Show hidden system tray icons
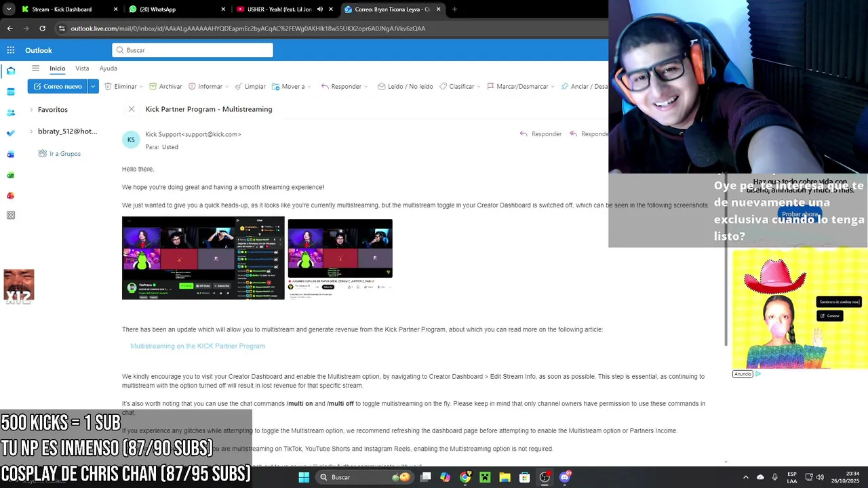Image resolution: width=868 pixels, height=488 pixels. pos(746,477)
